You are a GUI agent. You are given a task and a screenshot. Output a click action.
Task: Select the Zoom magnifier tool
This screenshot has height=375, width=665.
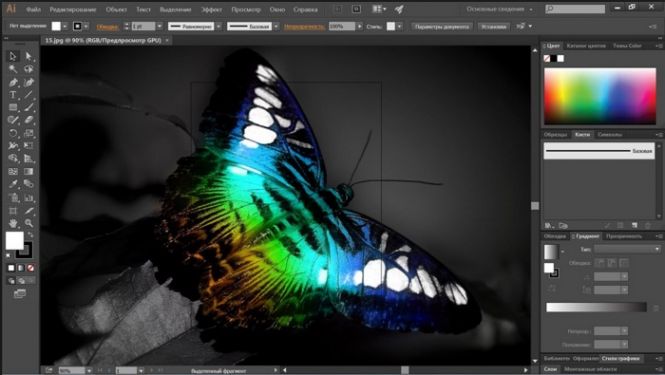pos(28,223)
